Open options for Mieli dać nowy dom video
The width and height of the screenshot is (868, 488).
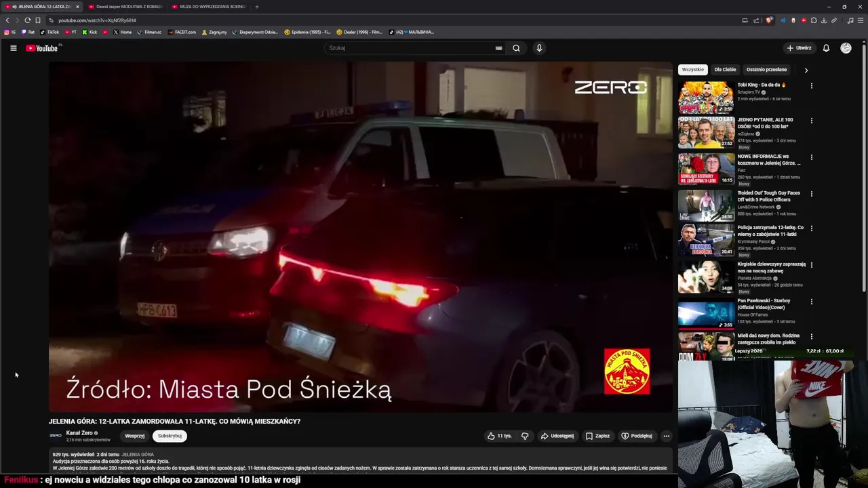pyautogui.click(x=811, y=336)
